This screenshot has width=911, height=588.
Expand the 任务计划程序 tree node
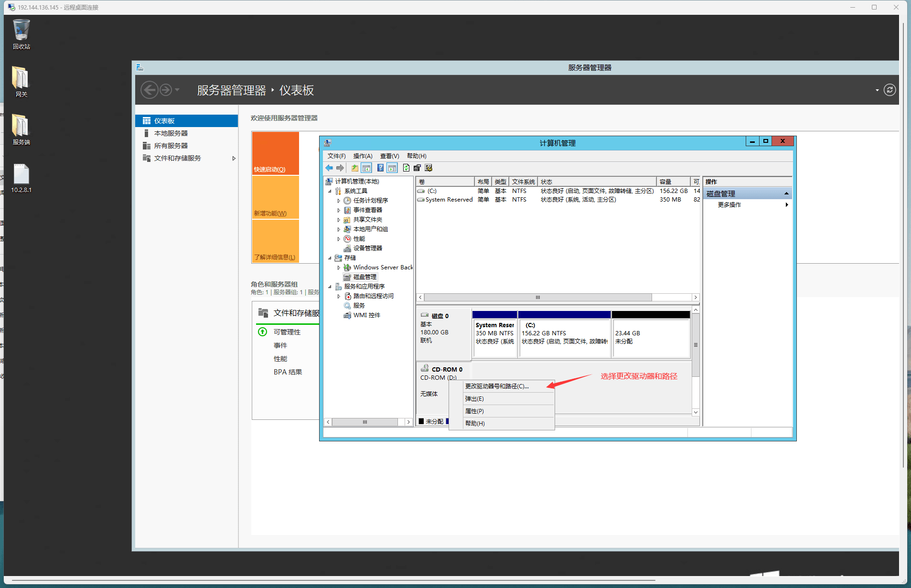(x=339, y=201)
